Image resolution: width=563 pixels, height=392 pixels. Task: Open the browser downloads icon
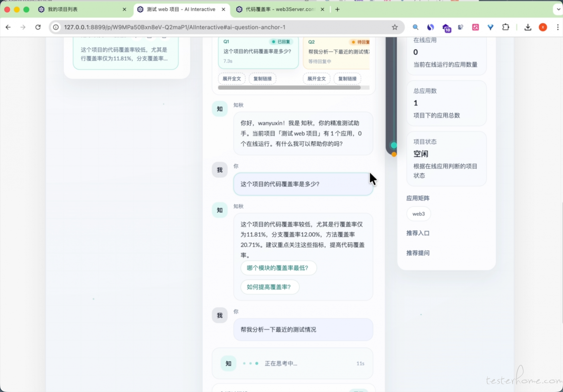pyautogui.click(x=528, y=27)
